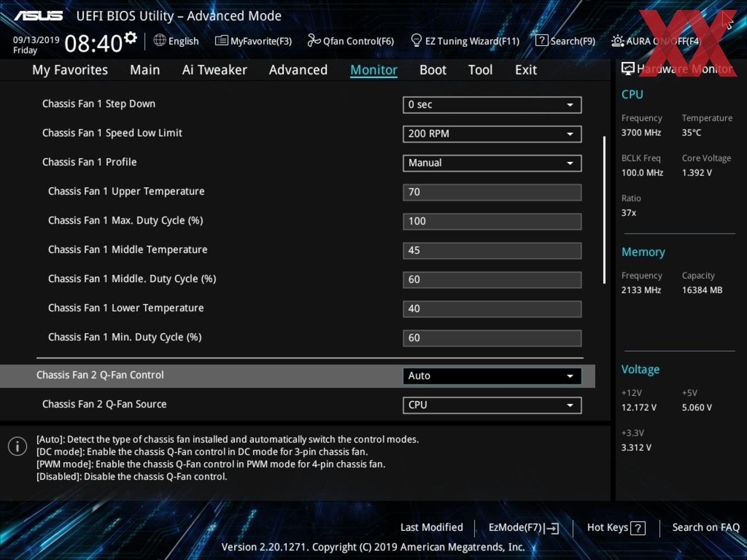The width and height of the screenshot is (747, 560).
Task: Click the 08:40 clock time
Action: 93,43
